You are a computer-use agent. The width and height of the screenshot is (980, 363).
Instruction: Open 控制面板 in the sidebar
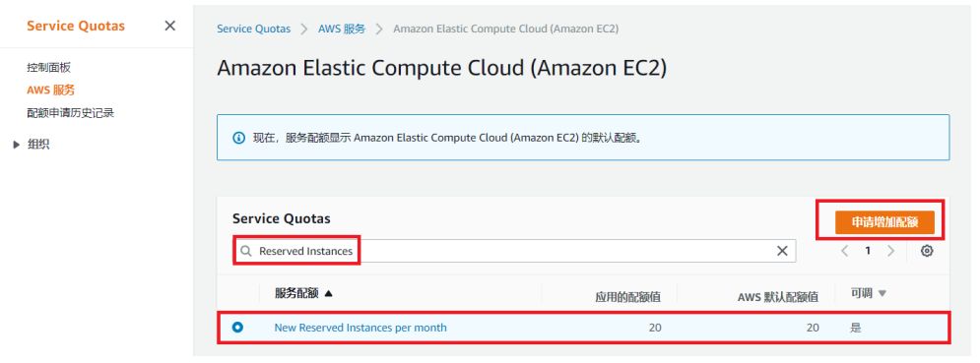44,68
